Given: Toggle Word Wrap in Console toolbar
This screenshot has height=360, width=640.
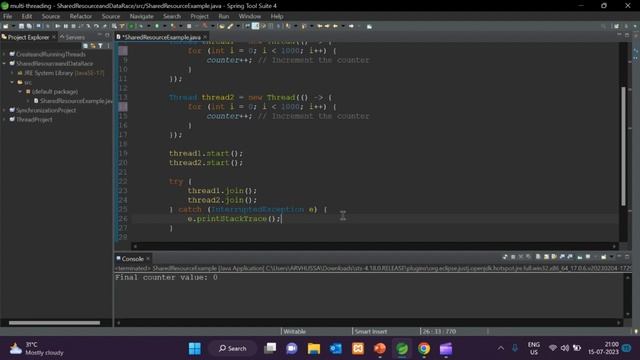Looking at the screenshot, I should [x=554, y=257].
